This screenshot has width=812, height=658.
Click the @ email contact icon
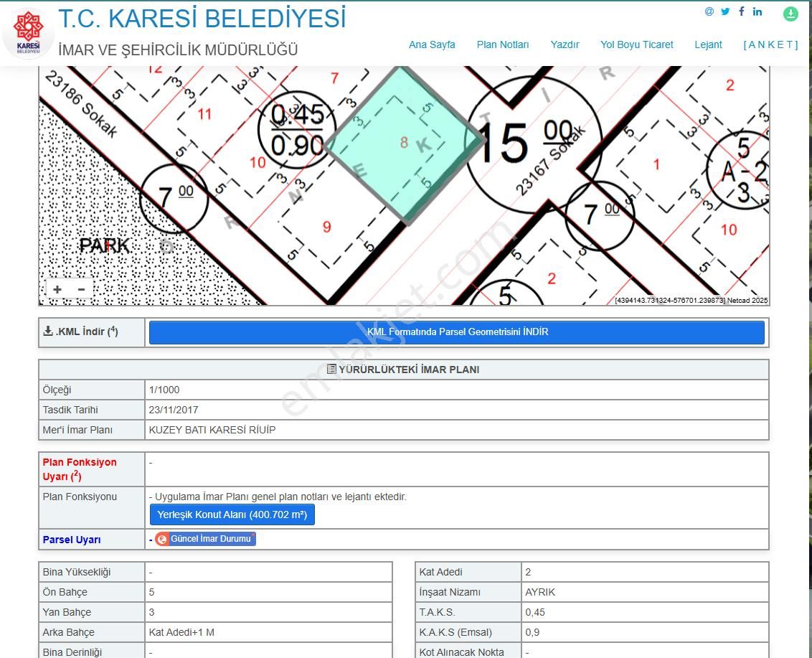pos(709,11)
